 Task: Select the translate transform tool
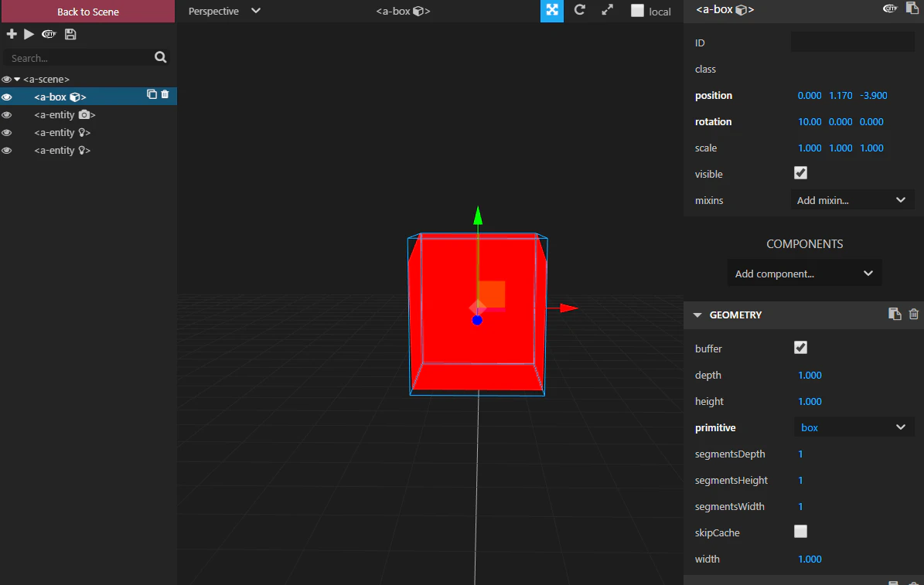(x=551, y=11)
